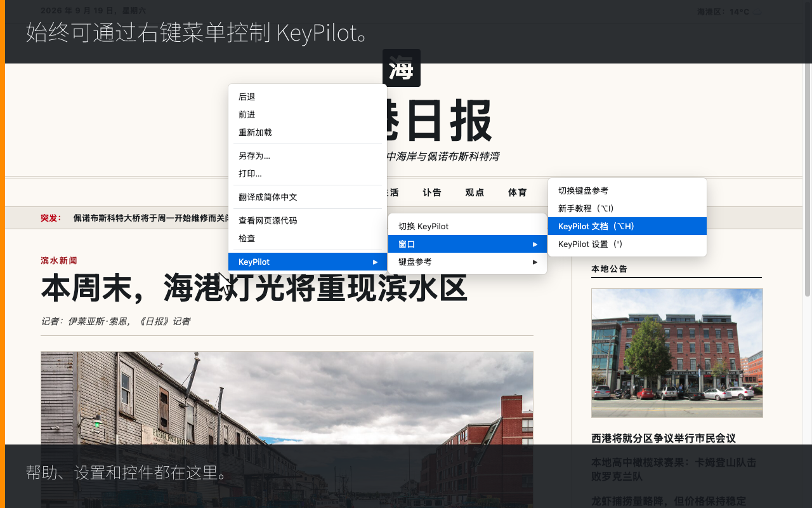Toggle KeyPilot via 切换 KeyPilot
Viewport: 812px width, 508px height.
[x=468, y=227]
